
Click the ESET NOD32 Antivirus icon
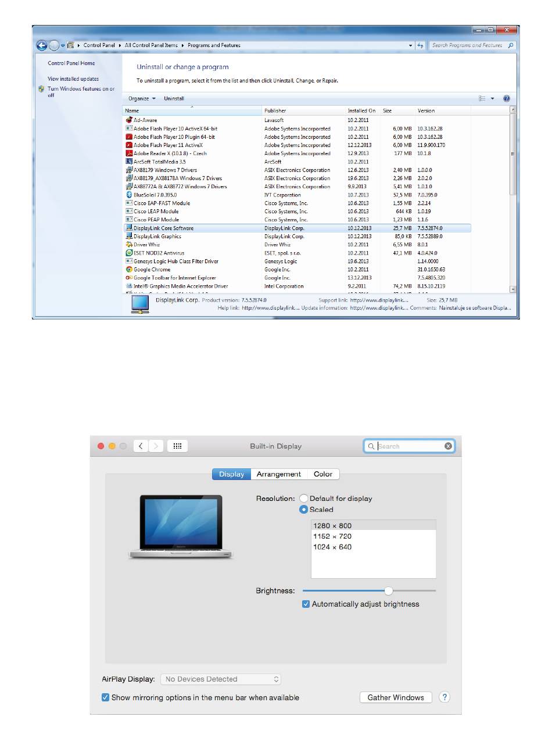pos(129,253)
